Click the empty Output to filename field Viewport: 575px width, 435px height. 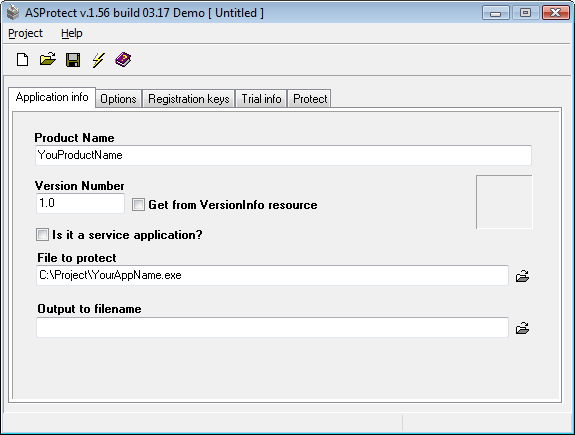point(272,328)
